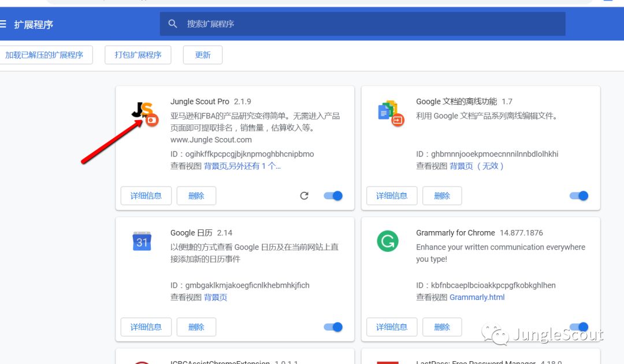624x364 pixels.
Task: Open the Grammarly.html view link
Action: tap(477, 298)
